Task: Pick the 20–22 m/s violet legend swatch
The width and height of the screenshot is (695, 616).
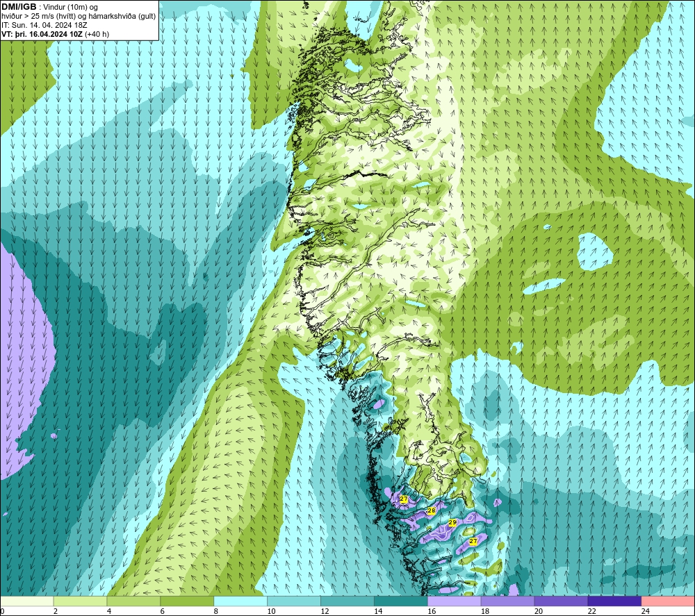Action: tap(561, 601)
